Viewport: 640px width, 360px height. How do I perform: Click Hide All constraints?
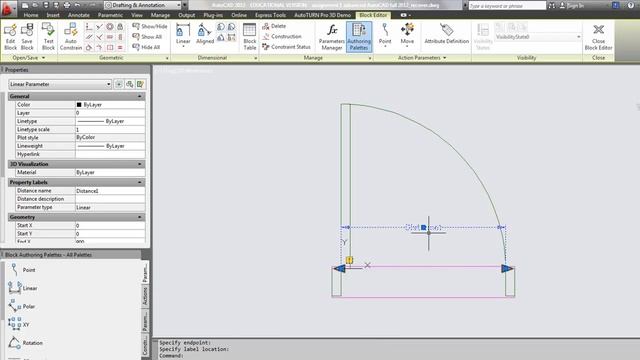pos(146,47)
